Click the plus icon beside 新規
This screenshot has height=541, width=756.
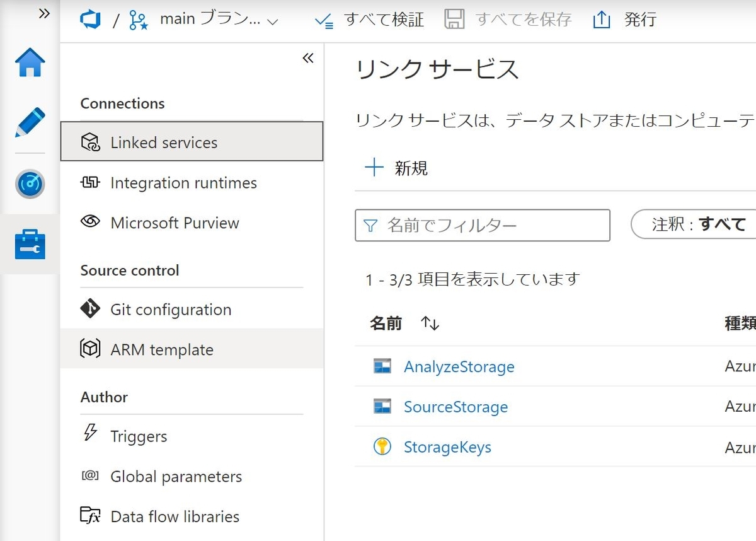click(374, 168)
